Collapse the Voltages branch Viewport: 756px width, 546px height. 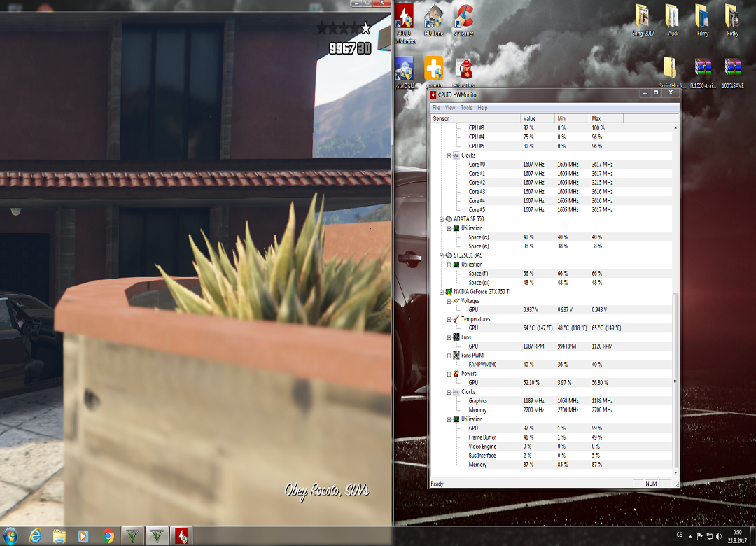[x=449, y=302]
